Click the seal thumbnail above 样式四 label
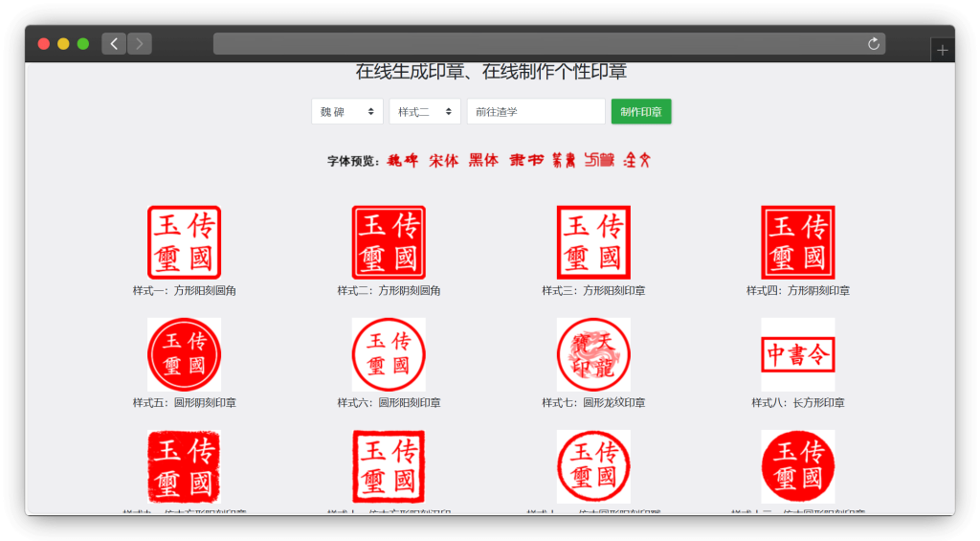Screen dimensions: 980x541 pos(797,242)
